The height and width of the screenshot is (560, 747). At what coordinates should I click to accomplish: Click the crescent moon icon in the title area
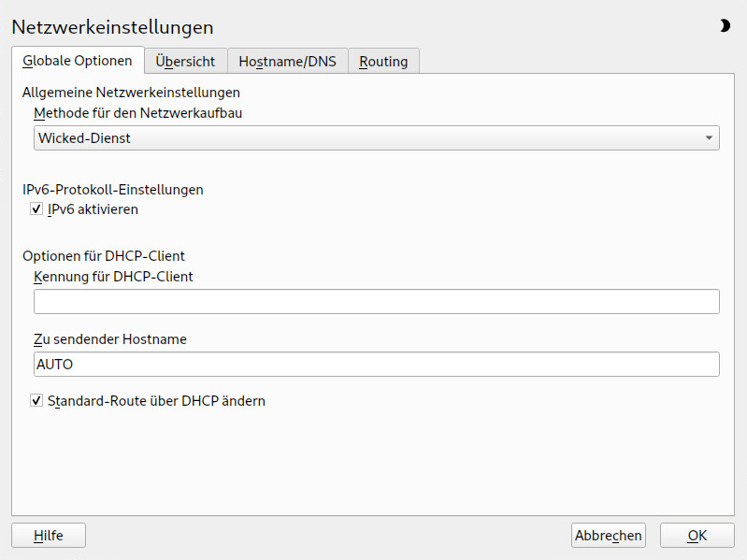coord(725,26)
